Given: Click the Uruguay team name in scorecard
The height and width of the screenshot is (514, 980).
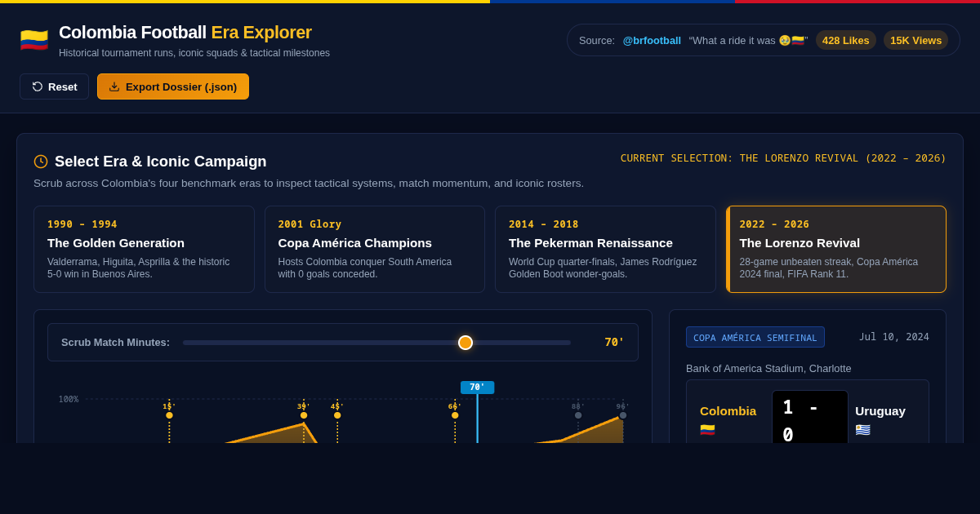Looking at the screenshot, I should tap(880, 410).
